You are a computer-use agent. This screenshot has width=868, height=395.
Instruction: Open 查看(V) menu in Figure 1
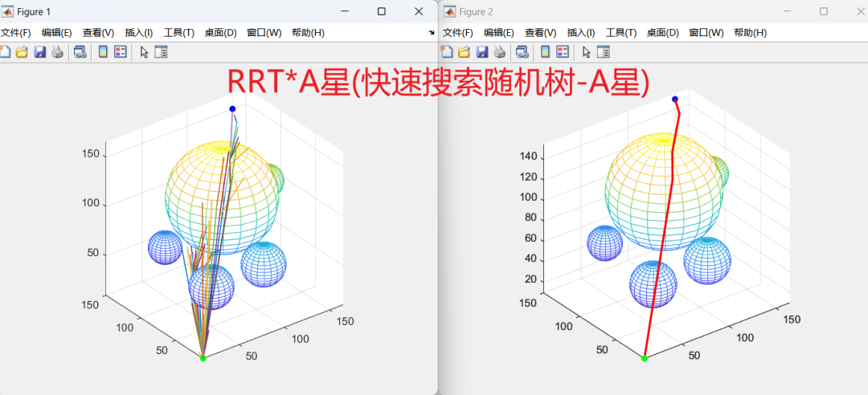(99, 33)
